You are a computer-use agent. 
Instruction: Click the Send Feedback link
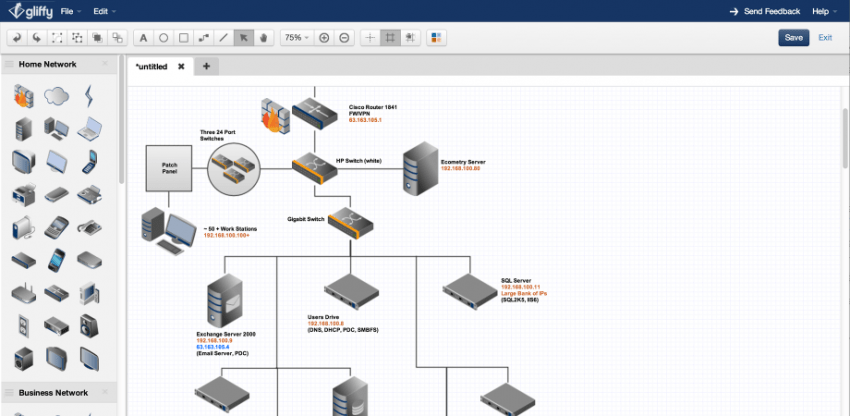765,11
